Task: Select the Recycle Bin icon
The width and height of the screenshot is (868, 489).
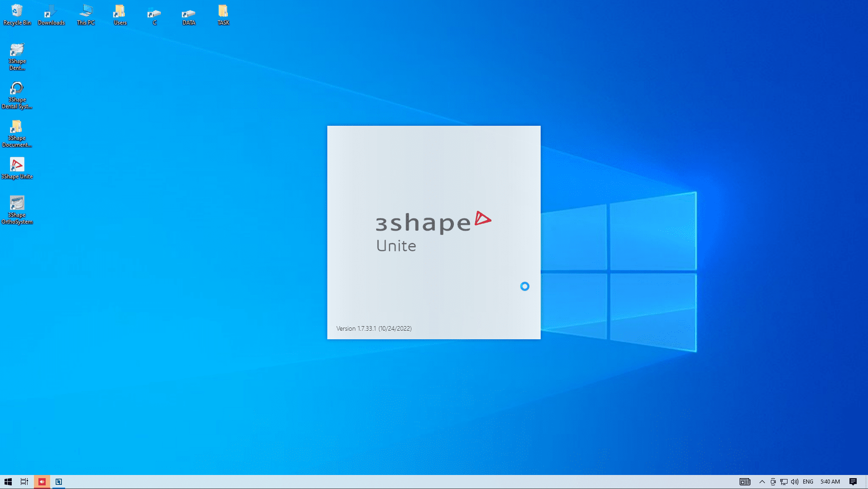Action: click(x=17, y=12)
